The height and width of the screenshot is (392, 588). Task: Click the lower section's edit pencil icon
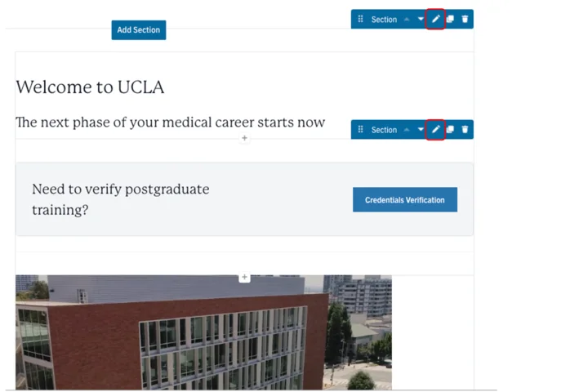[x=435, y=129]
